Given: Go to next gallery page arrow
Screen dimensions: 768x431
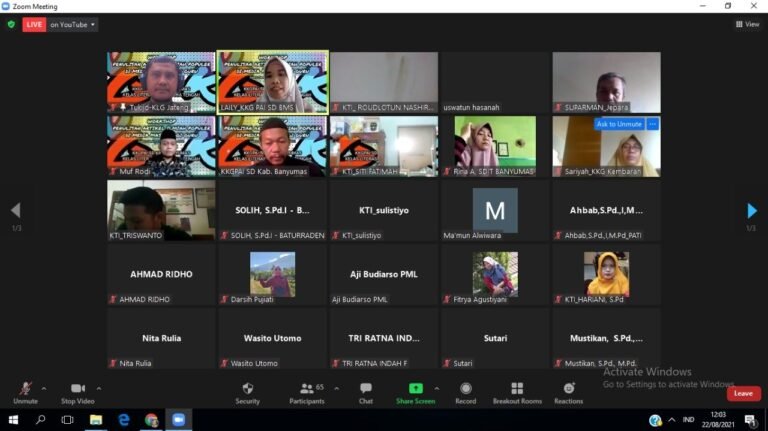Looking at the screenshot, I should click(x=752, y=211).
